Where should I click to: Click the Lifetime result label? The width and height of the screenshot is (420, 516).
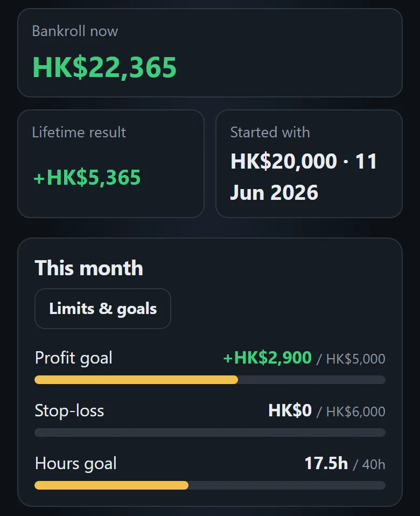point(79,133)
